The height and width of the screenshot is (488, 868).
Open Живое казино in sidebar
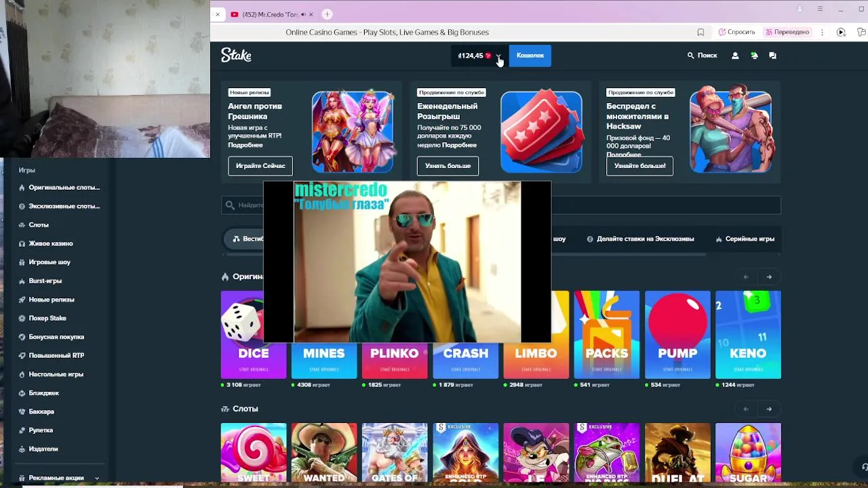click(45, 243)
